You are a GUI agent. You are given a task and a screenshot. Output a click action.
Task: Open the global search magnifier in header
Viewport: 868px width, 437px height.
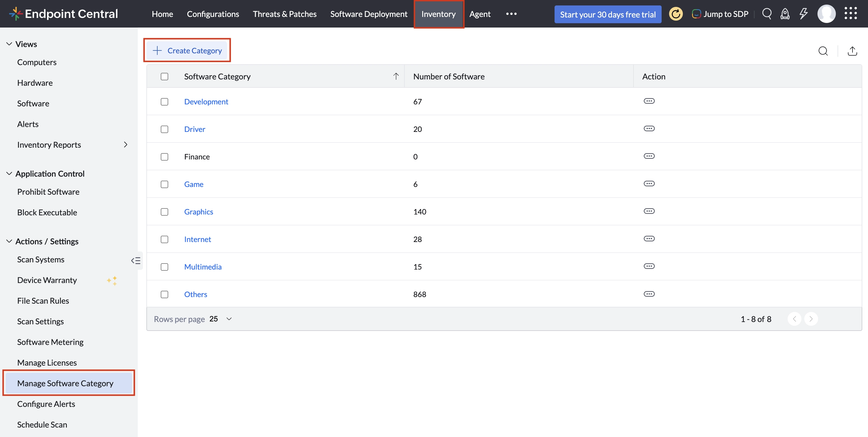pyautogui.click(x=767, y=14)
